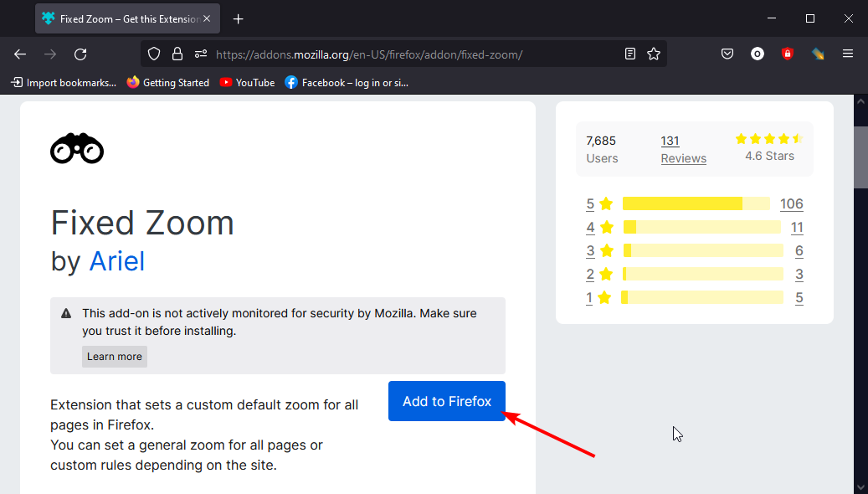The width and height of the screenshot is (868, 494).
Task: Open Getting Started bookmark
Action: click(x=167, y=83)
